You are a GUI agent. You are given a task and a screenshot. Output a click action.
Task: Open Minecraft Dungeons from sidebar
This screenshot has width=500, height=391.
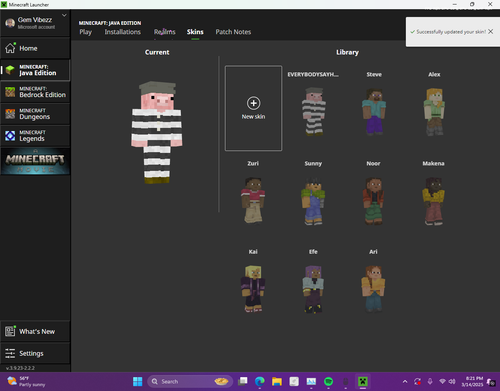point(35,114)
